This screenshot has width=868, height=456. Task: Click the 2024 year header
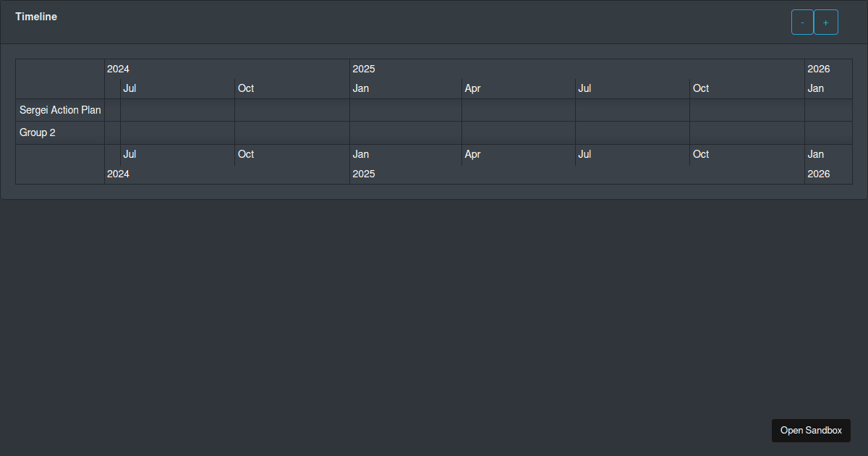tap(118, 69)
